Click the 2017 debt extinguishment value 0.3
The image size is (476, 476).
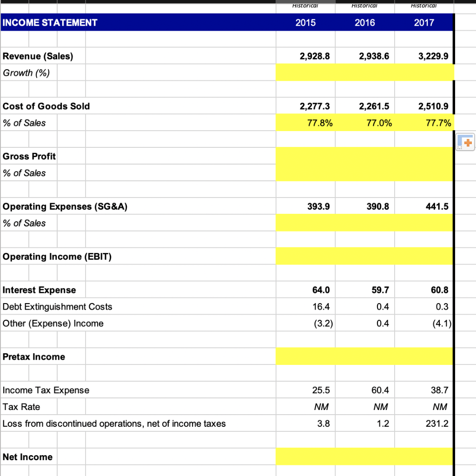click(x=442, y=307)
